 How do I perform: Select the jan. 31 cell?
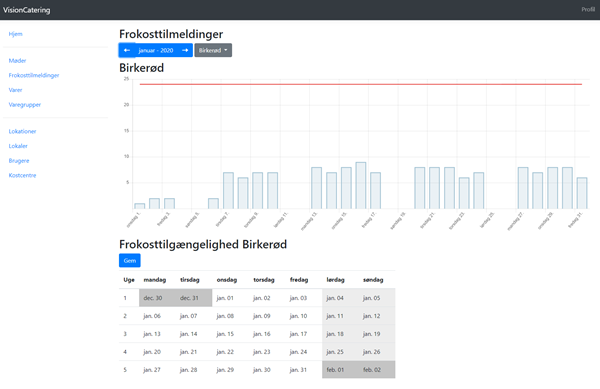coord(304,369)
